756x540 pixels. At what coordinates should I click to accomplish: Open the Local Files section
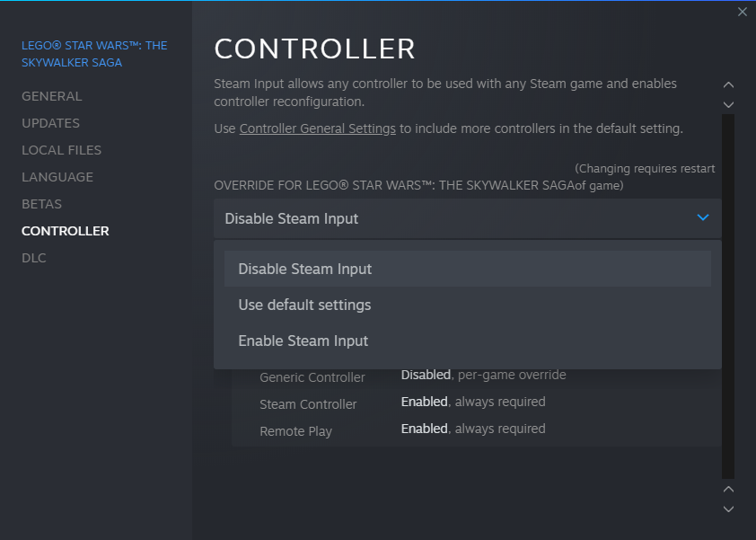(x=61, y=150)
